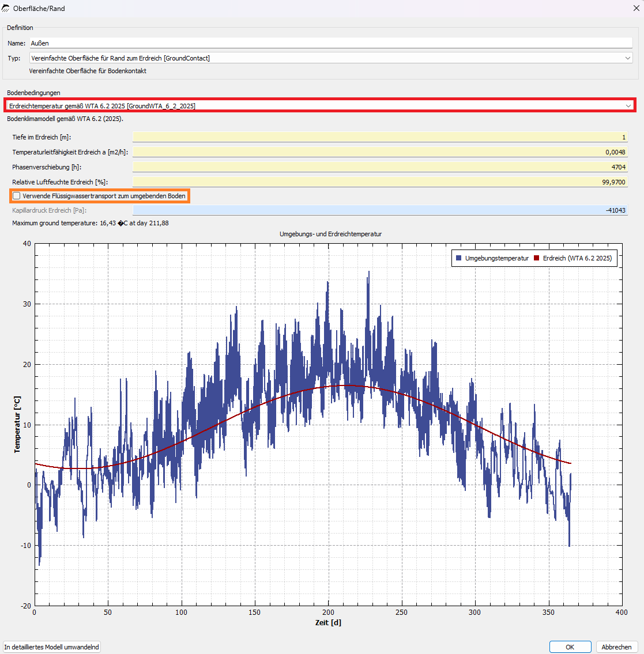Close the Oberfläche/Rand dialog
Screen dimensions: 644x654
click(x=636, y=8)
